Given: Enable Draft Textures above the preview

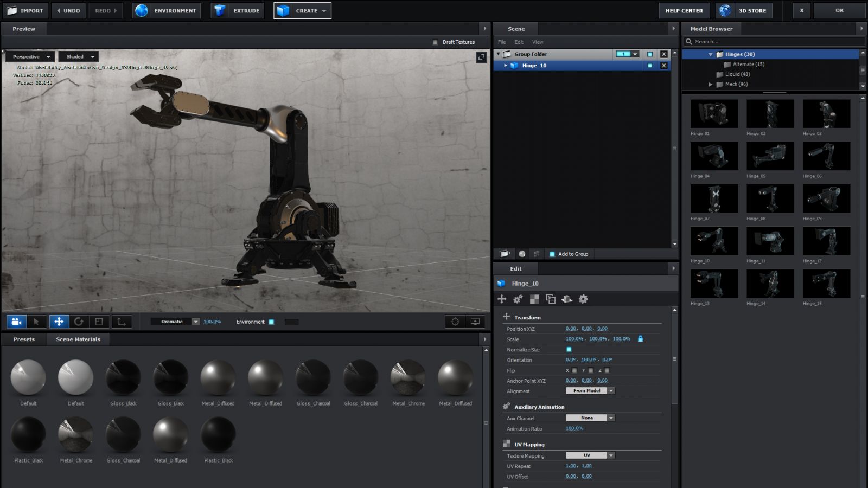Looking at the screenshot, I should click(x=434, y=42).
